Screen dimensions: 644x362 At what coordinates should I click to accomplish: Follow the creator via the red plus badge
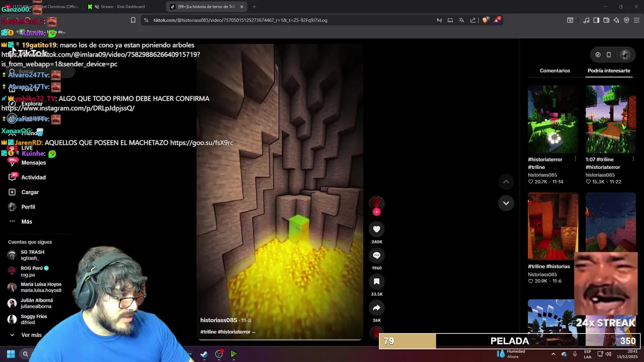coord(376,212)
